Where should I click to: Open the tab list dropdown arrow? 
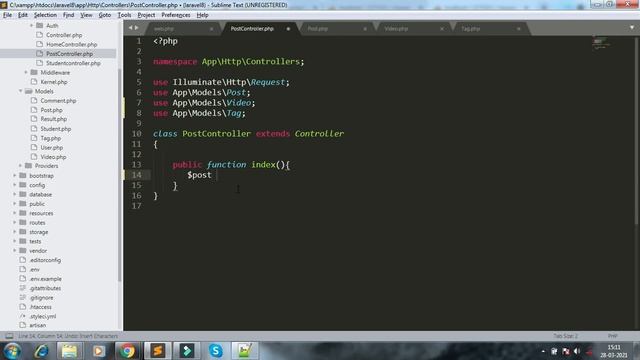pyautogui.click(x=632, y=28)
